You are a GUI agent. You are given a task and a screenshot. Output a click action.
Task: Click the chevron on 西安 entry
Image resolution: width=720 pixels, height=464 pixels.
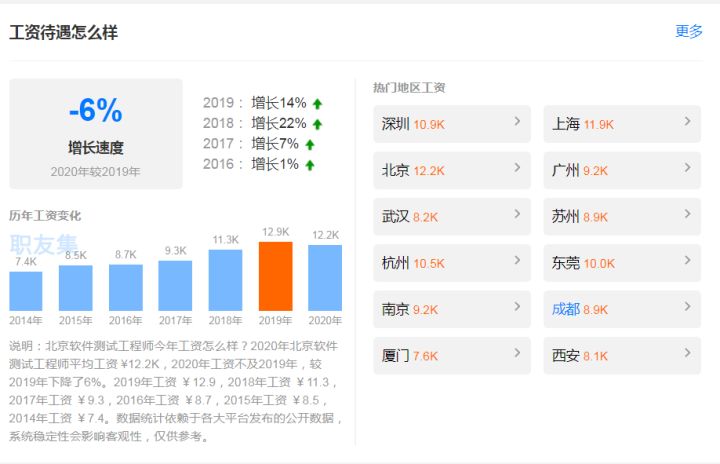pyautogui.click(x=688, y=353)
